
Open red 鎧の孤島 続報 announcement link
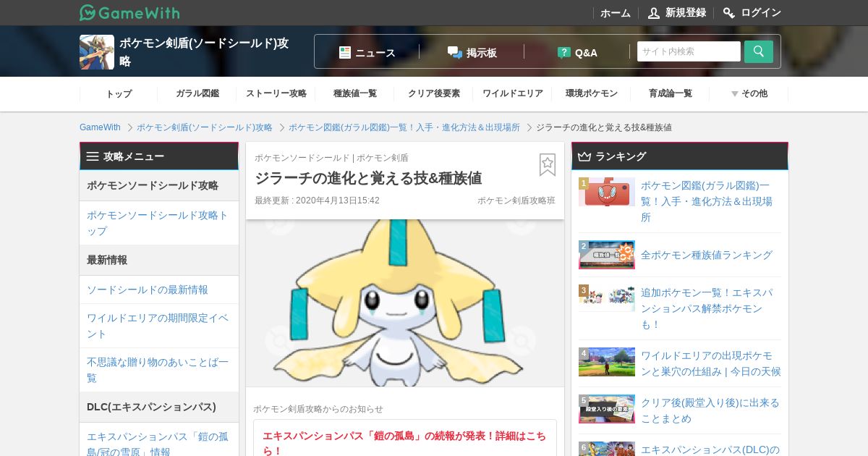(404, 443)
